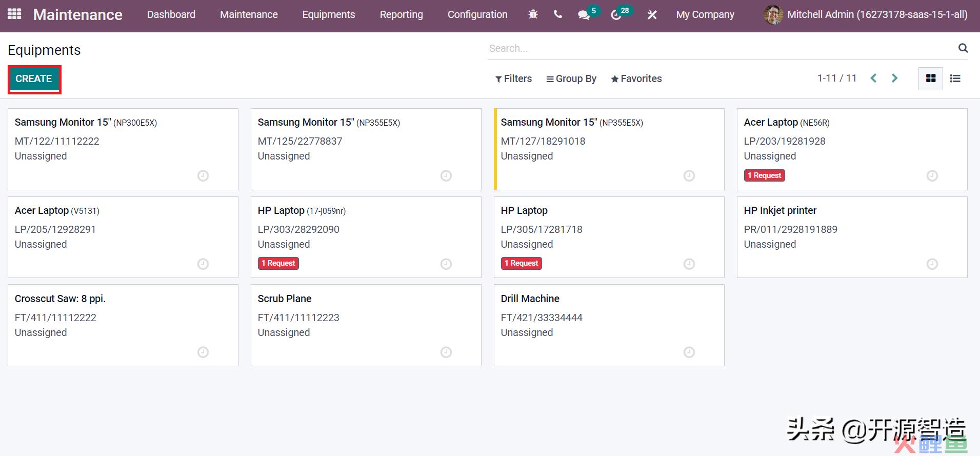Click 1 Request badge on HP Laptop LP/305/17281718
This screenshot has height=456, width=980.
521,263
